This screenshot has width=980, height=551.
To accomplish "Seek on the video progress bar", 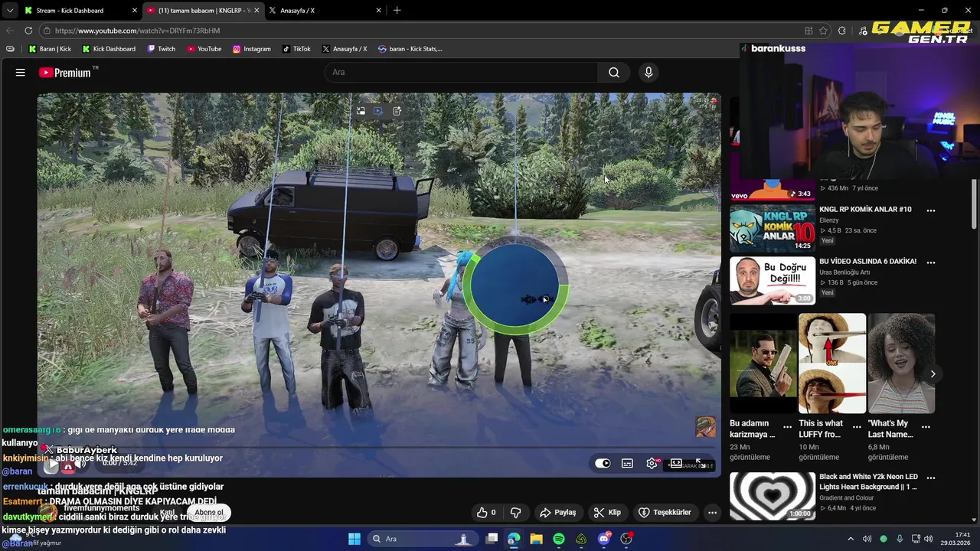I will [x=379, y=447].
